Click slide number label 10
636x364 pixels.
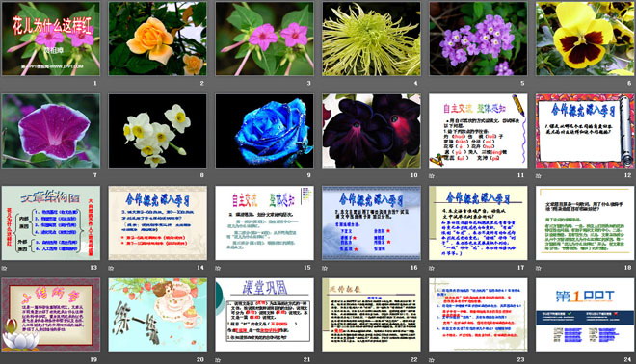tap(414, 175)
